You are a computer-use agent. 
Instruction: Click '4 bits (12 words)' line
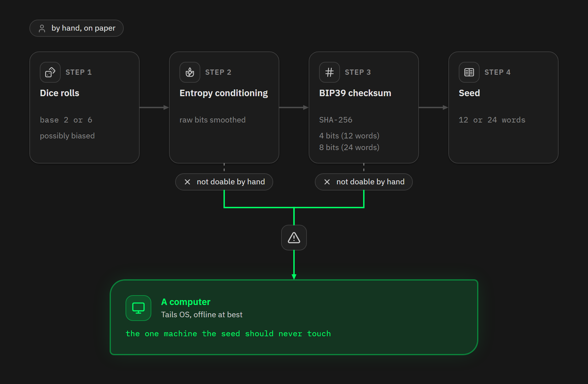click(x=349, y=136)
